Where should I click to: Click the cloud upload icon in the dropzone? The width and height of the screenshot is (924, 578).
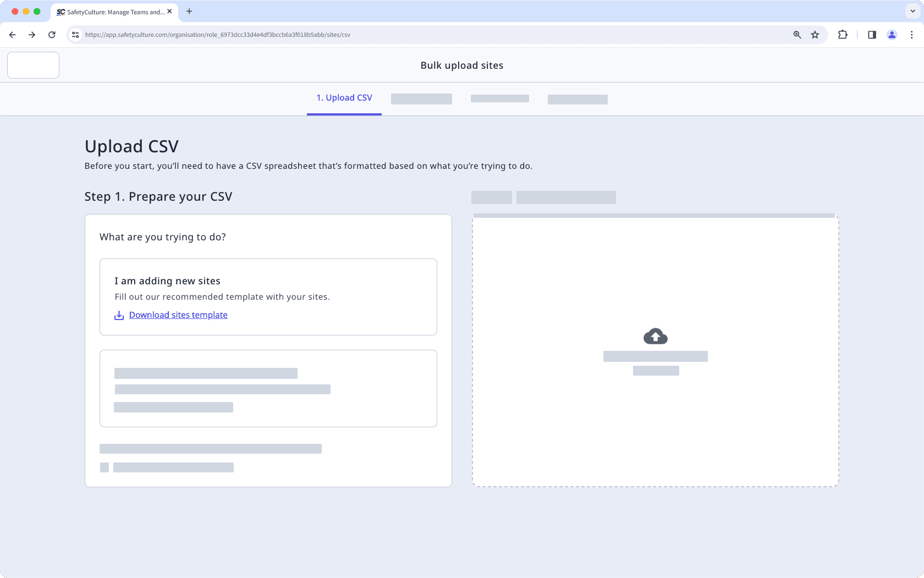[x=655, y=336]
